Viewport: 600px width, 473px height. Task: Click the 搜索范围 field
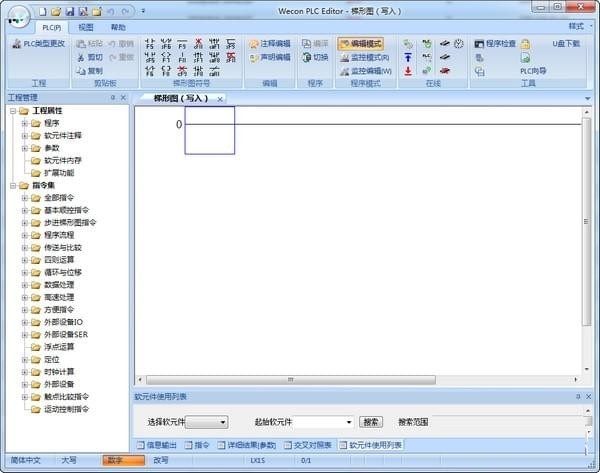[509, 422]
